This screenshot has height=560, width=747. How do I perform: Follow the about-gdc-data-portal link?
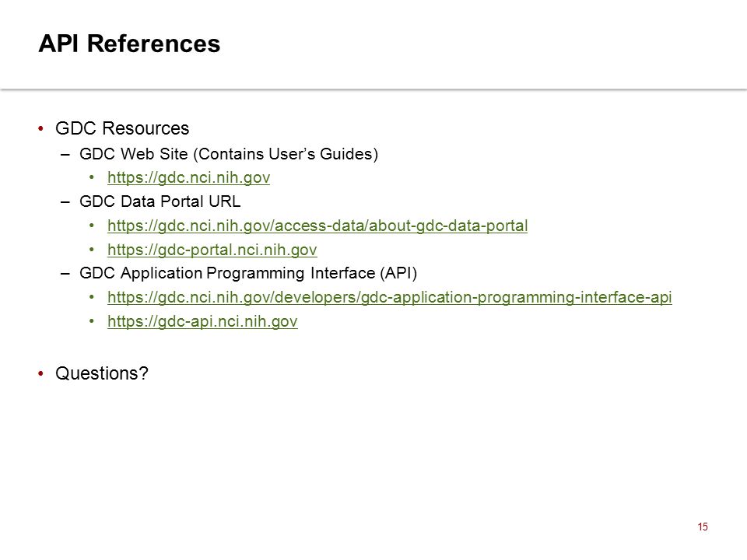[x=317, y=226]
